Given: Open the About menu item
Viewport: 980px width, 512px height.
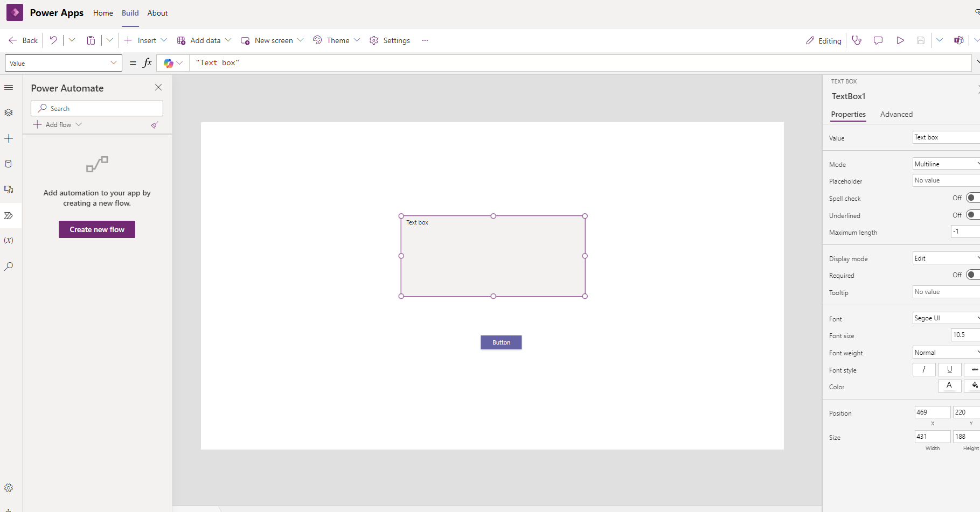Looking at the screenshot, I should [x=157, y=13].
